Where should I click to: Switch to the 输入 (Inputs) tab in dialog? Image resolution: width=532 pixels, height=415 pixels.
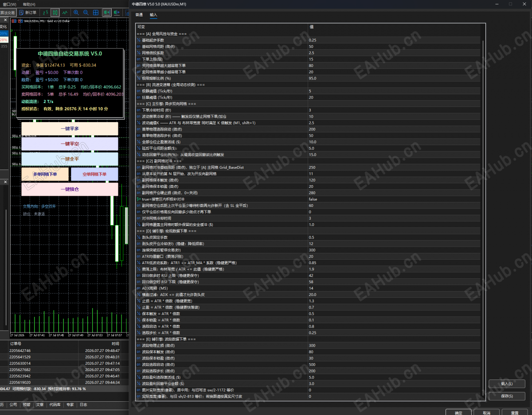tap(153, 15)
